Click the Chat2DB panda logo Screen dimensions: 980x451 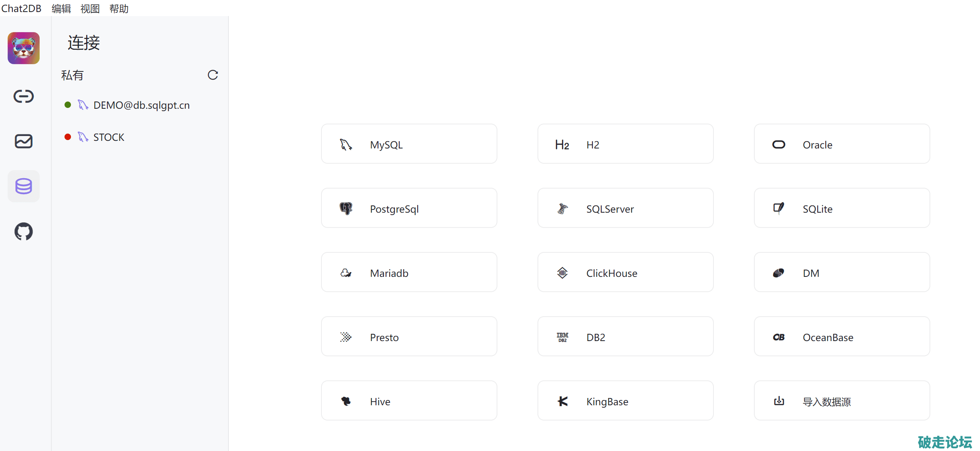point(24,48)
